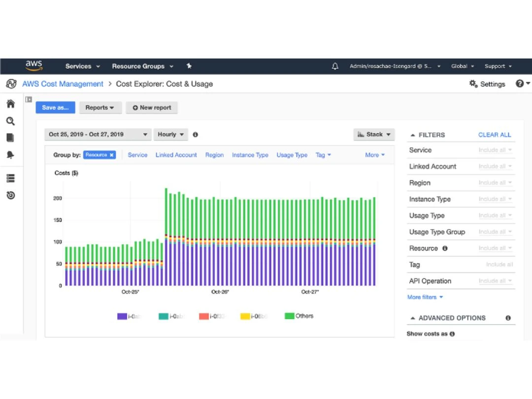Click the purple legend color swatch
The image size is (532, 399).
click(x=122, y=316)
